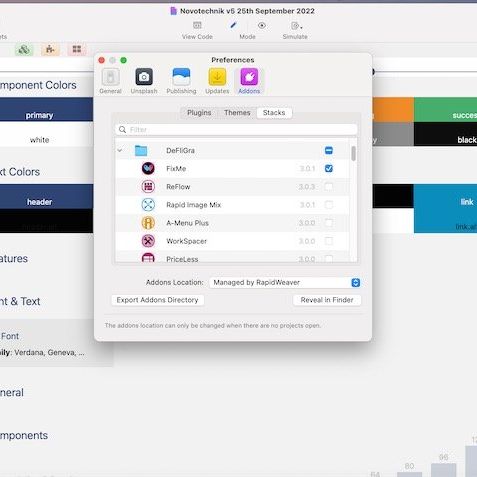Select the orange color swatch
The width and height of the screenshot is (477, 477).
pyautogui.click(x=393, y=109)
